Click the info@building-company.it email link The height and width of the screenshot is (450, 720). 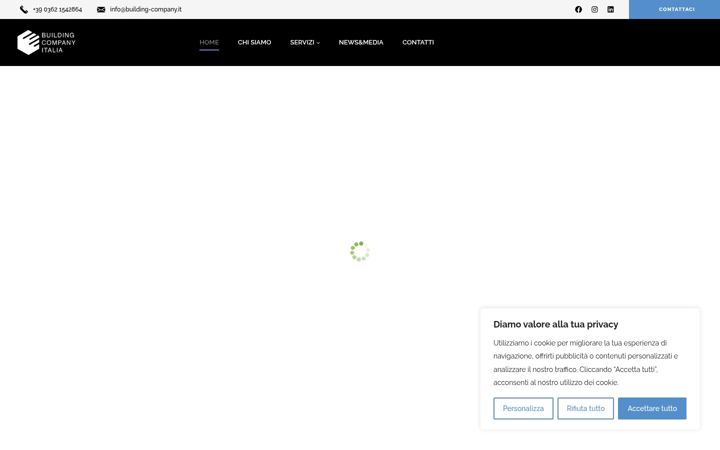tap(146, 10)
